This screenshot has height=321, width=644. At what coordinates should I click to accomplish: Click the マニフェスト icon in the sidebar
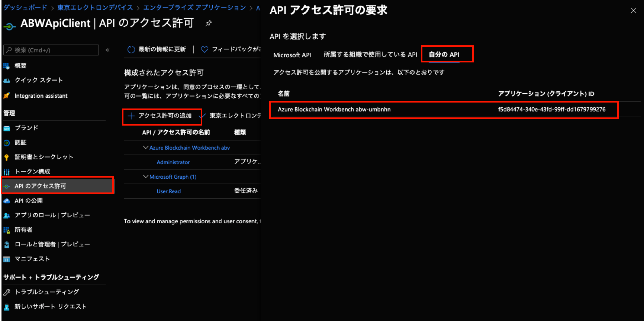coord(7,259)
